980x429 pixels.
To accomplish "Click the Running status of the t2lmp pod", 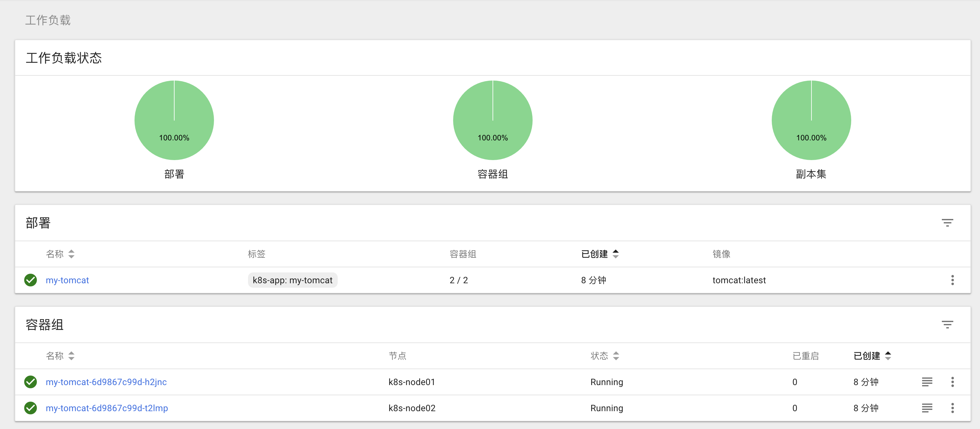I will 606,408.
